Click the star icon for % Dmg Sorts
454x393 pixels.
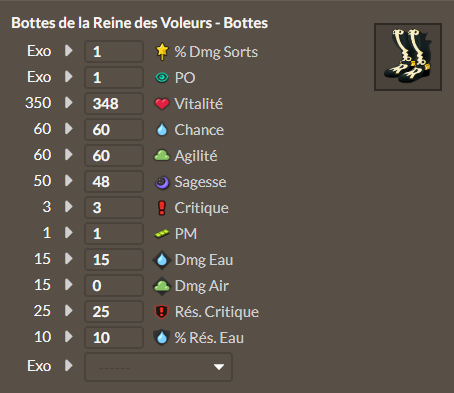(162, 51)
